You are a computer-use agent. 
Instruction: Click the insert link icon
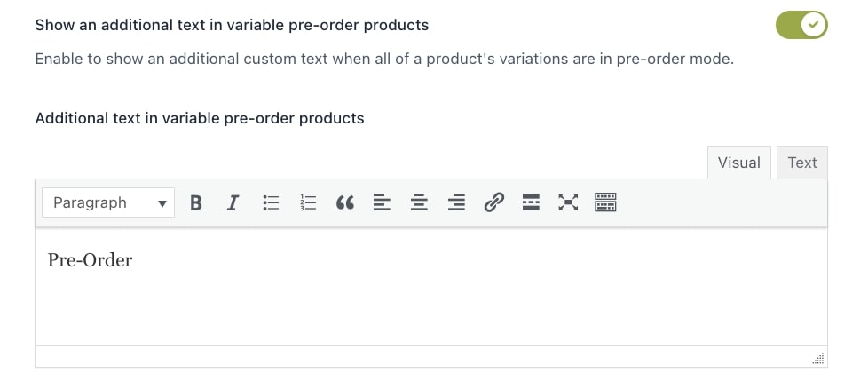point(493,202)
